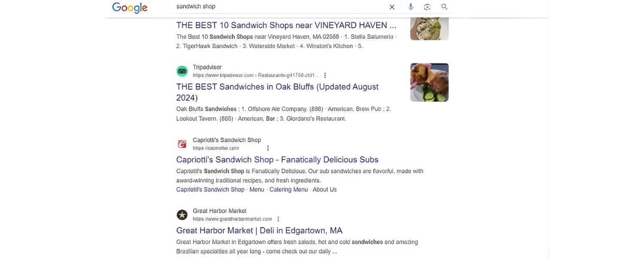The image size is (644, 258).
Task: Start voice search with microphone icon
Action: (x=411, y=7)
